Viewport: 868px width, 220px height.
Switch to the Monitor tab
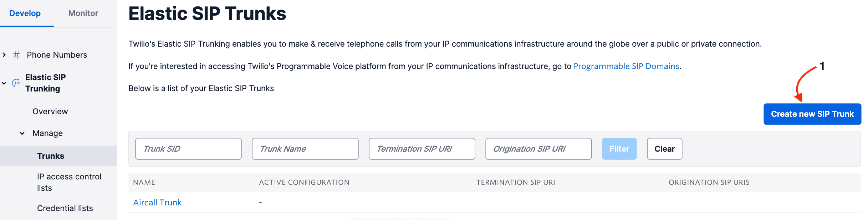point(83,13)
